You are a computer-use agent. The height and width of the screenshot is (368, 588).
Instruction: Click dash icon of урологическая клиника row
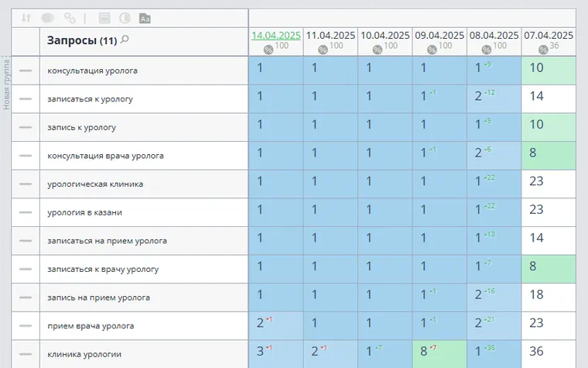coord(26,184)
